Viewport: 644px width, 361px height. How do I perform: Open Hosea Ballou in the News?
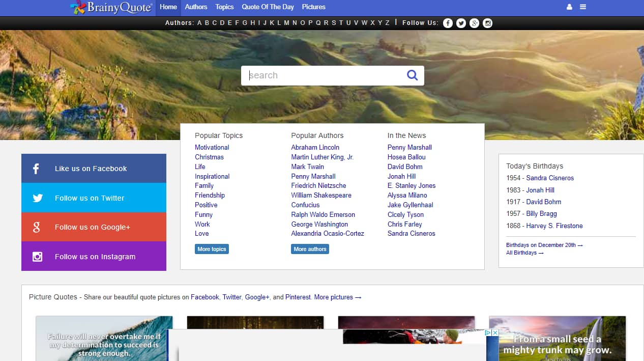coord(406,157)
